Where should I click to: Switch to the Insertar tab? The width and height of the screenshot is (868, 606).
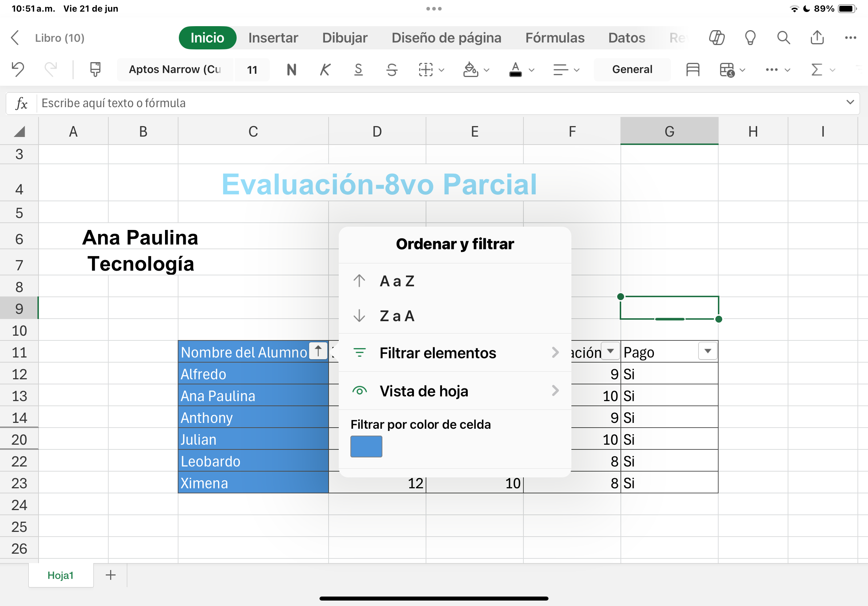(273, 38)
